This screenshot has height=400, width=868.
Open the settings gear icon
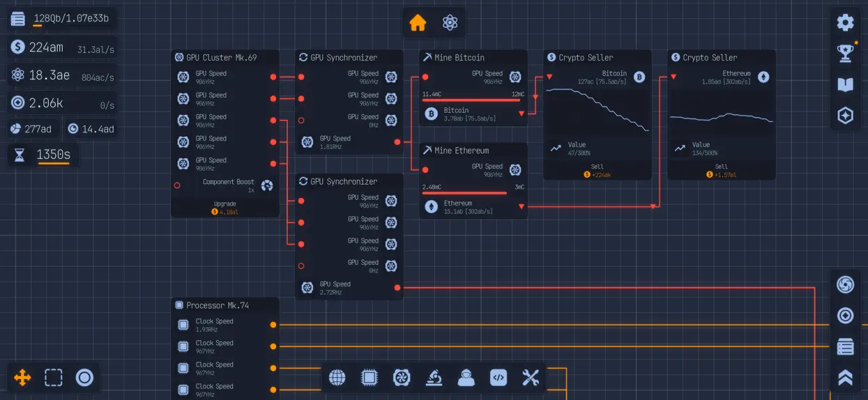pos(845,22)
